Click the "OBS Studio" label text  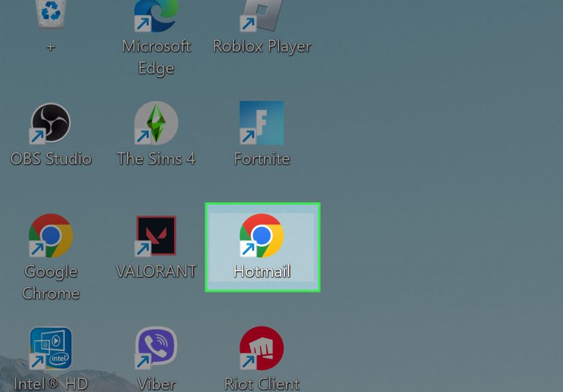[x=51, y=159]
